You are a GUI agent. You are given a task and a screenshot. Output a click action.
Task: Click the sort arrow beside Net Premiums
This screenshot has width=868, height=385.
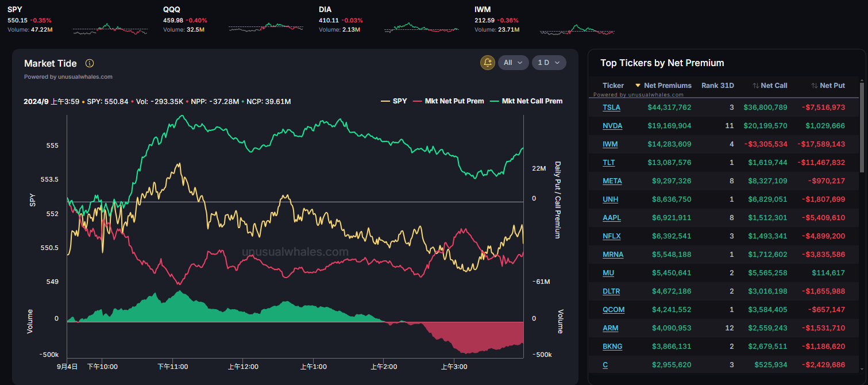tap(638, 86)
